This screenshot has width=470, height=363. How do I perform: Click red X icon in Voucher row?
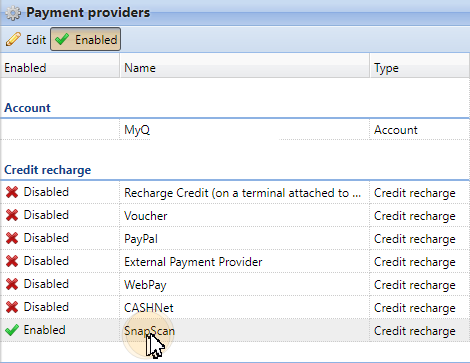[x=12, y=215]
